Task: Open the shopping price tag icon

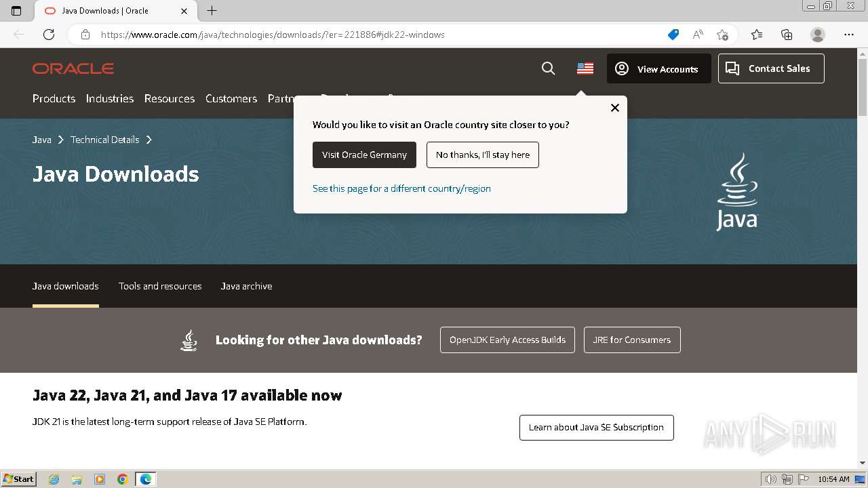Action: pos(673,35)
